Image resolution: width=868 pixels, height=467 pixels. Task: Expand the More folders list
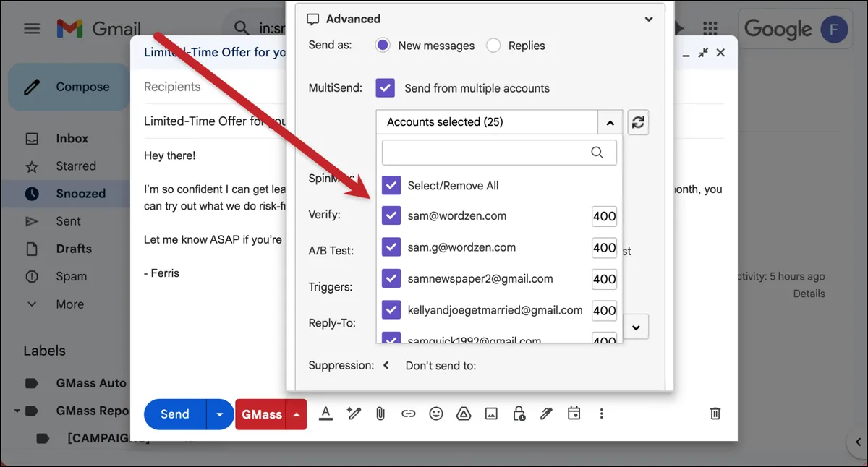69,304
